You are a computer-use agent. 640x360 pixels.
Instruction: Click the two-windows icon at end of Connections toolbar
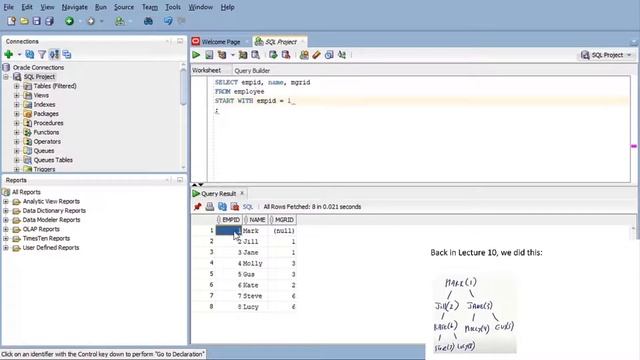[x=67, y=54]
